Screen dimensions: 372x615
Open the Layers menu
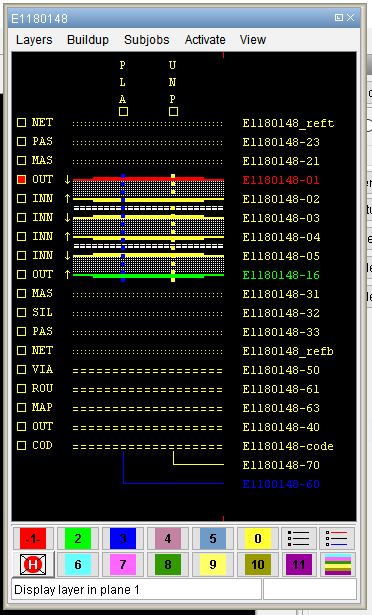coord(34,40)
